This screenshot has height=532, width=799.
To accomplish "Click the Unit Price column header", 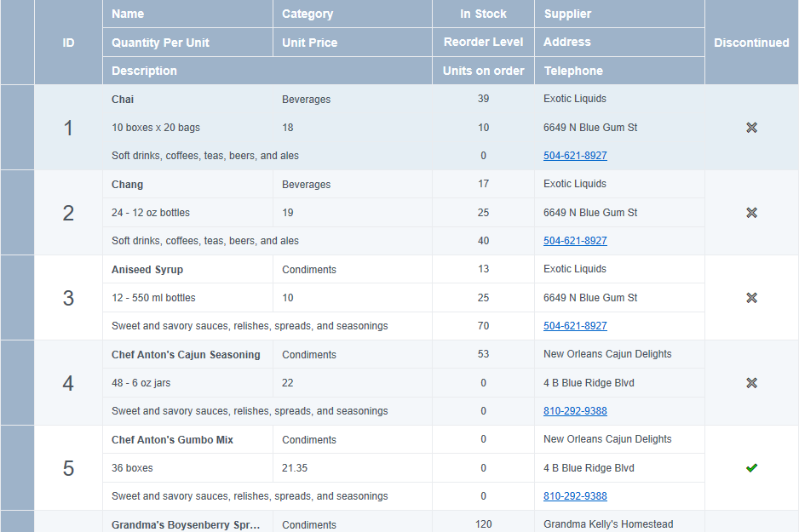I will (x=353, y=43).
